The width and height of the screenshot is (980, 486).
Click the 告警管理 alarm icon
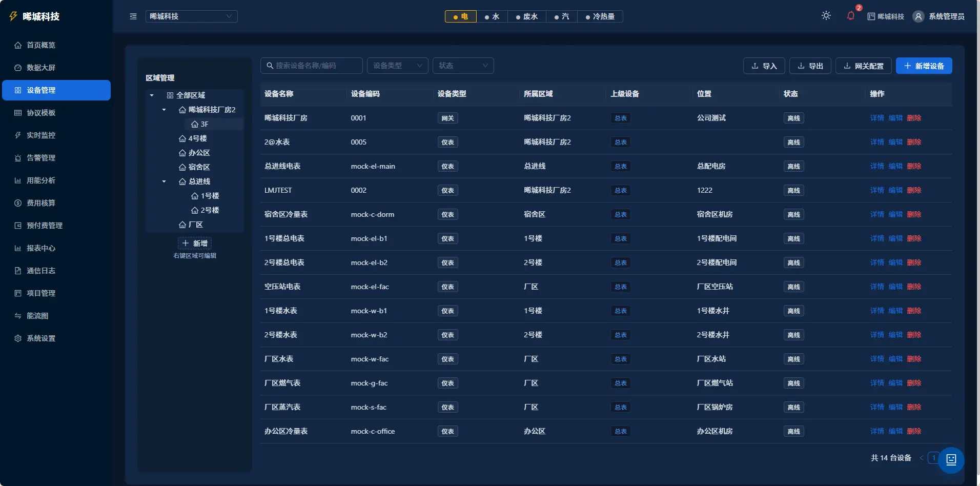click(18, 158)
